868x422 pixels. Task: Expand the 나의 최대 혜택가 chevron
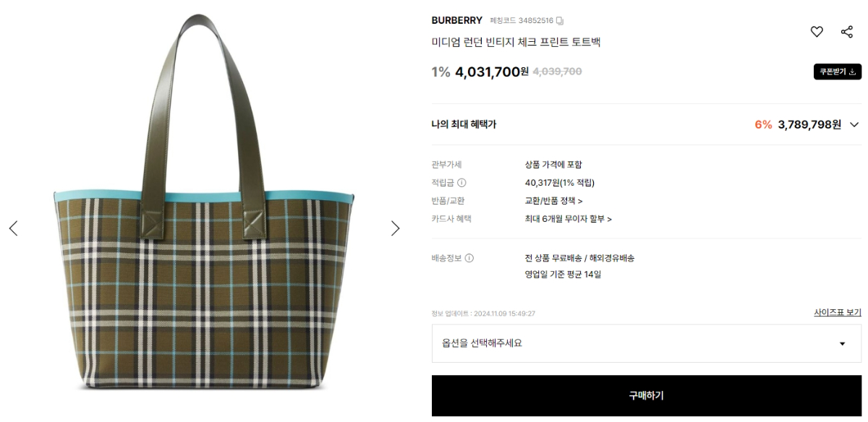click(854, 124)
